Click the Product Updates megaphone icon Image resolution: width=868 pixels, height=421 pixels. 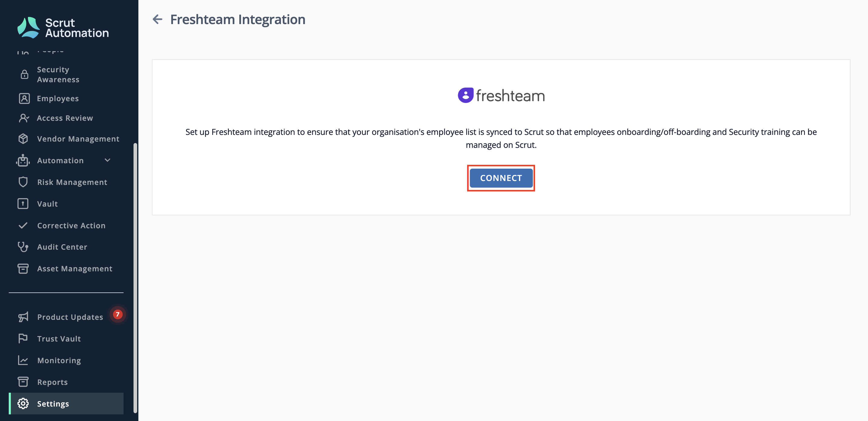click(x=23, y=317)
